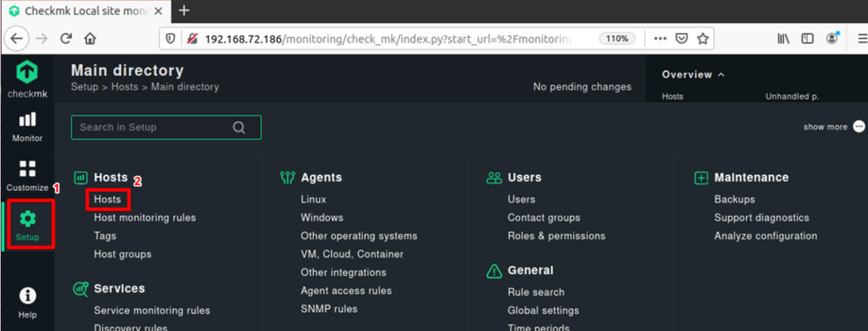Open Other operating systems agents

(x=359, y=235)
